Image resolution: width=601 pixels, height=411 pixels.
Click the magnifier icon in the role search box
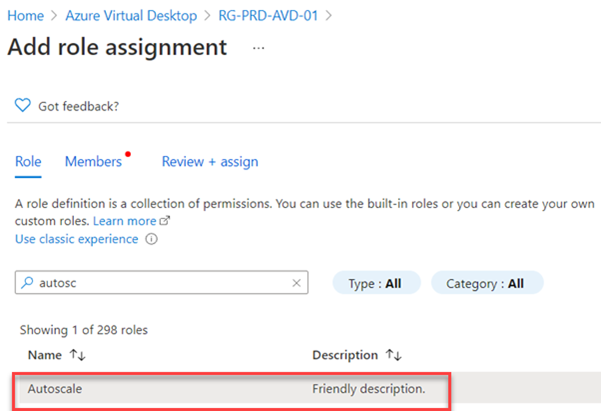[x=27, y=283]
